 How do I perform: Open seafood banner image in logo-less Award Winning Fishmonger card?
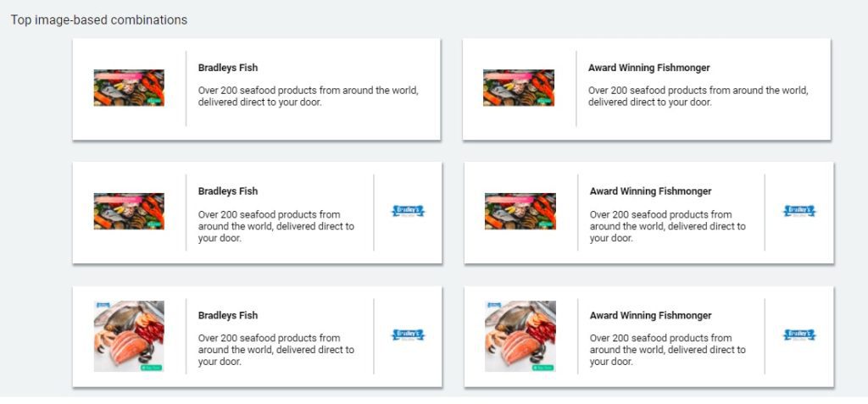click(519, 88)
